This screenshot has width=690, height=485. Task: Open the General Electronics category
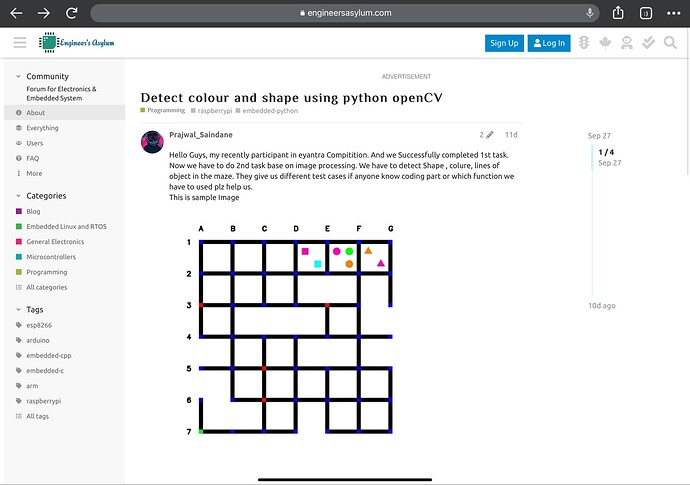point(65,242)
